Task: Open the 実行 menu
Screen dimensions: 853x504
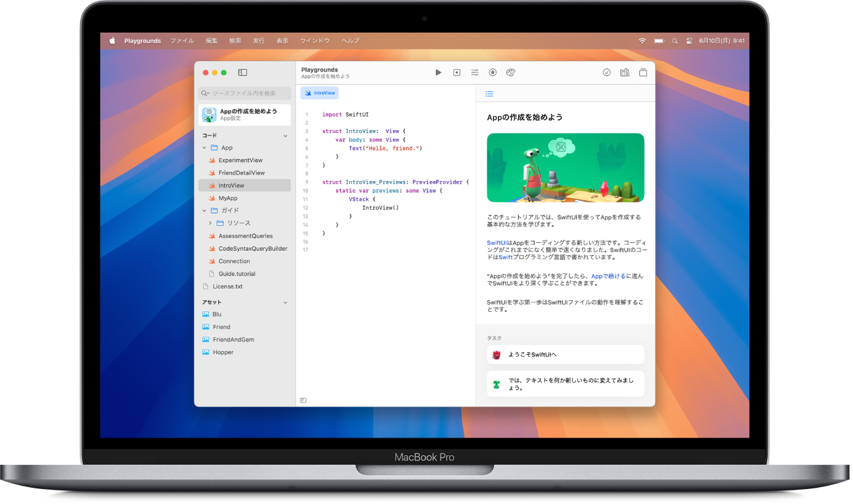Action: [x=259, y=40]
